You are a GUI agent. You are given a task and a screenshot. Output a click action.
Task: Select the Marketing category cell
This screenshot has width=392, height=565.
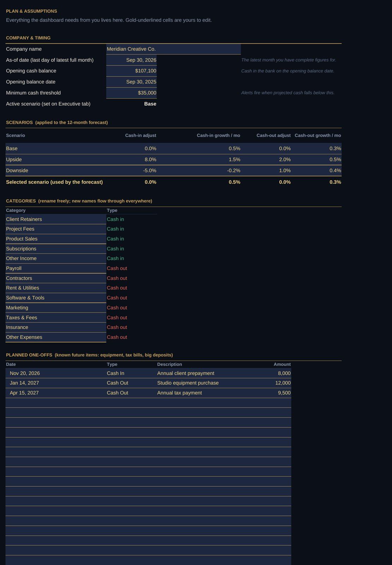(56, 308)
